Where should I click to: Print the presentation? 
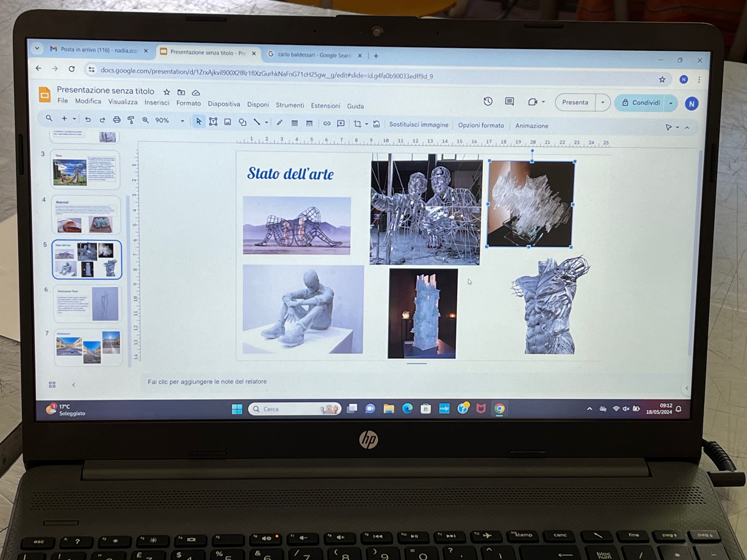pyautogui.click(x=117, y=120)
